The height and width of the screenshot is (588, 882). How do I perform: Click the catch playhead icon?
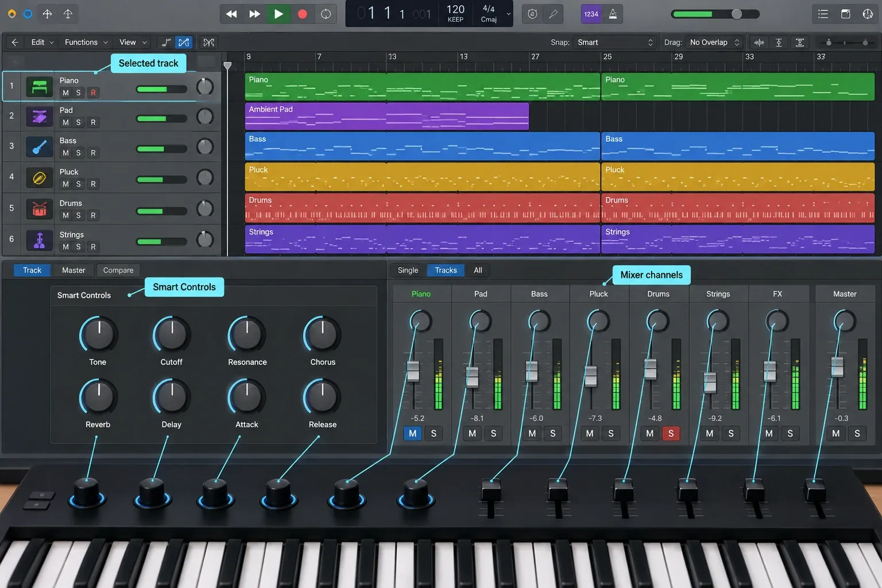(209, 42)
